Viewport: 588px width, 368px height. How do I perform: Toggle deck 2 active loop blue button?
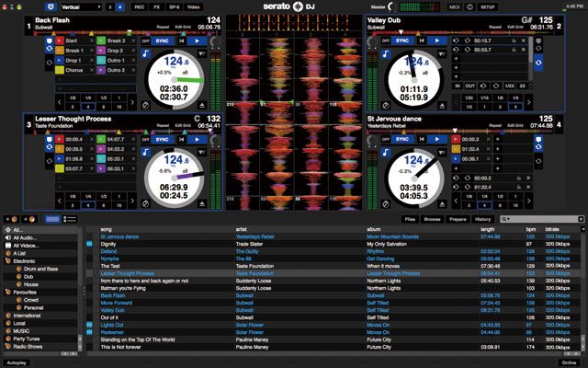tap(538, 63)
